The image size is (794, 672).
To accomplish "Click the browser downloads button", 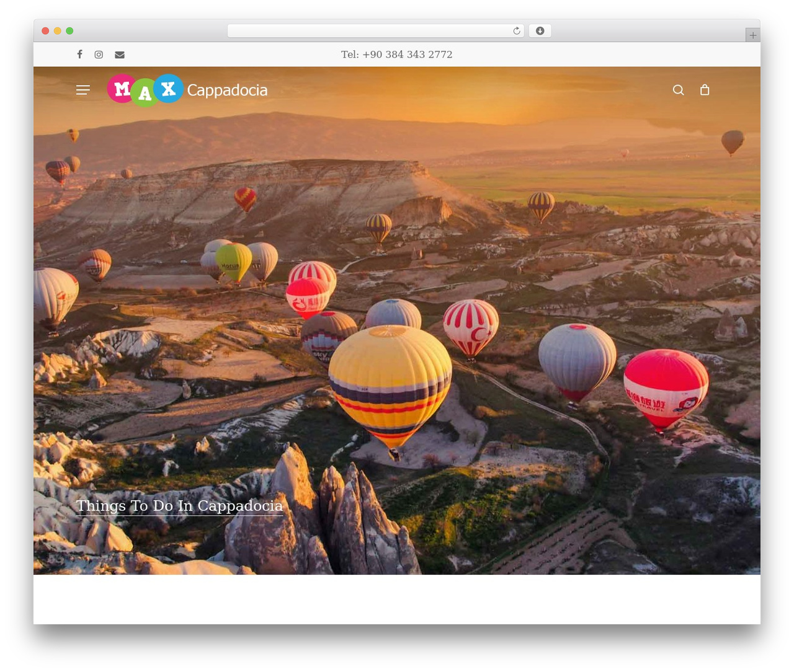I will 540,31.
